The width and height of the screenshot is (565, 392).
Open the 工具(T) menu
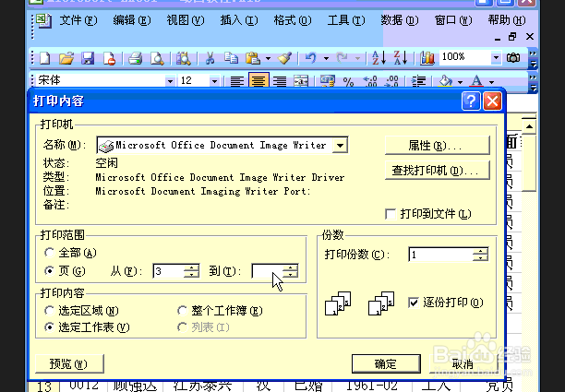click(x=346, y=20)
